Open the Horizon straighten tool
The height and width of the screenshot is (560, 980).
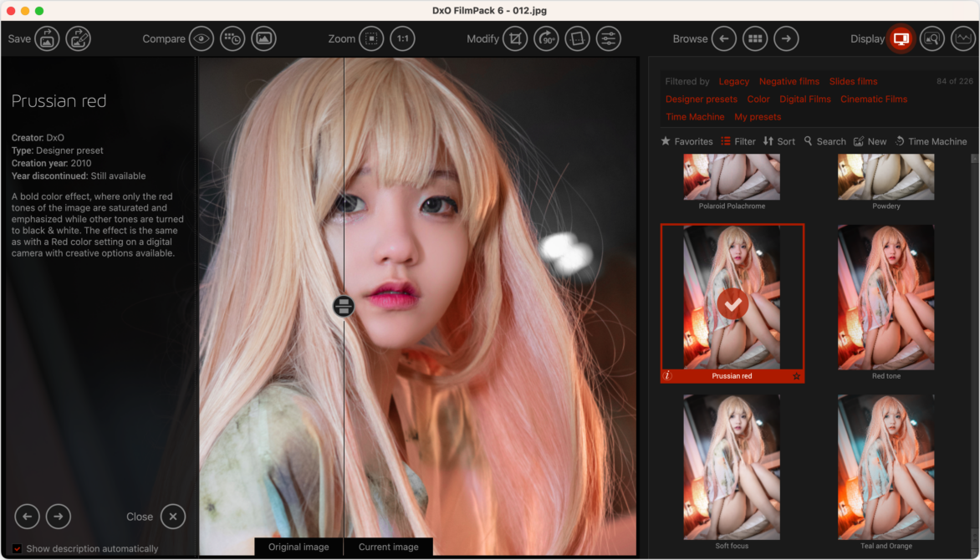coord(578,38)
